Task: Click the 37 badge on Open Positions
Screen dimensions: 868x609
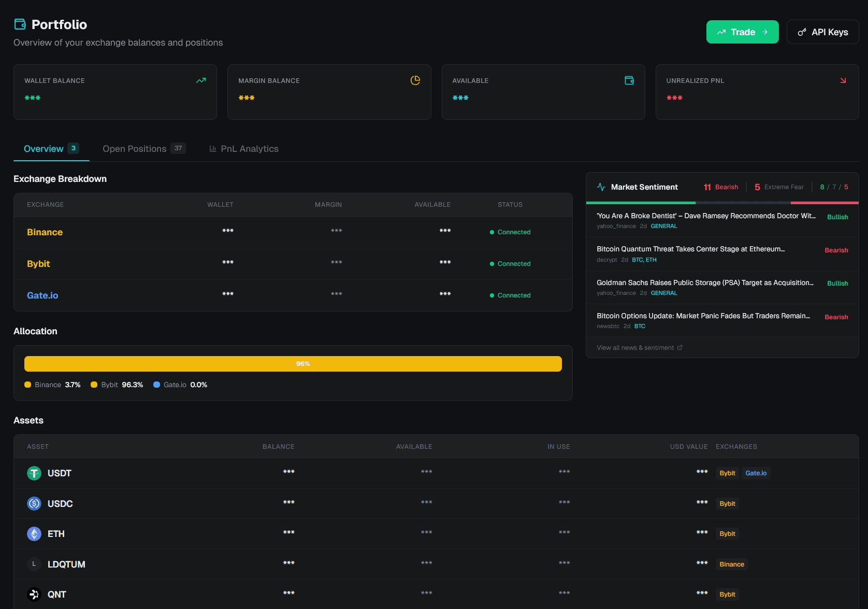Action: [x=178, y=148]
